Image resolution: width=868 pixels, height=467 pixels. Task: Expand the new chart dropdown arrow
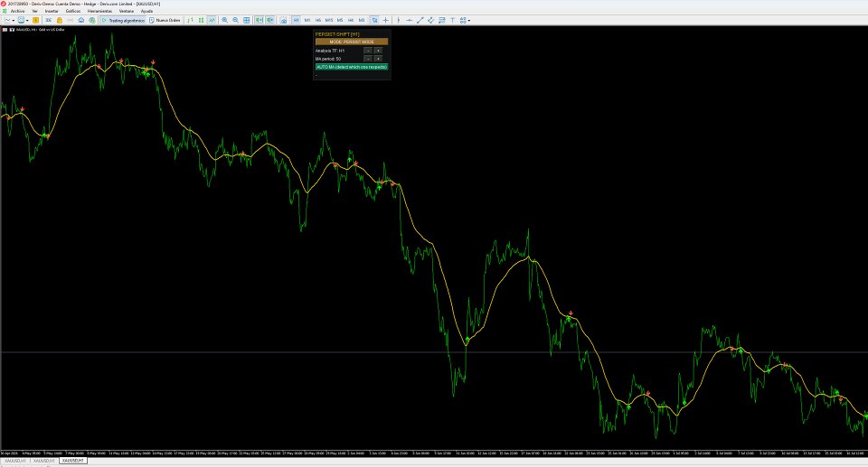click(x=14, y=21)
